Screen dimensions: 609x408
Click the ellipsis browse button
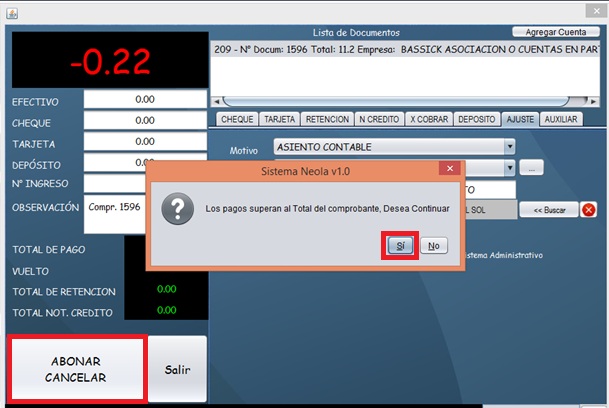(532, 168)
